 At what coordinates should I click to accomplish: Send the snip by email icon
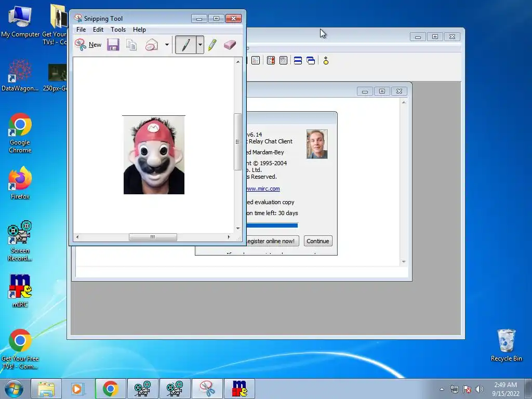click(151, 45)
